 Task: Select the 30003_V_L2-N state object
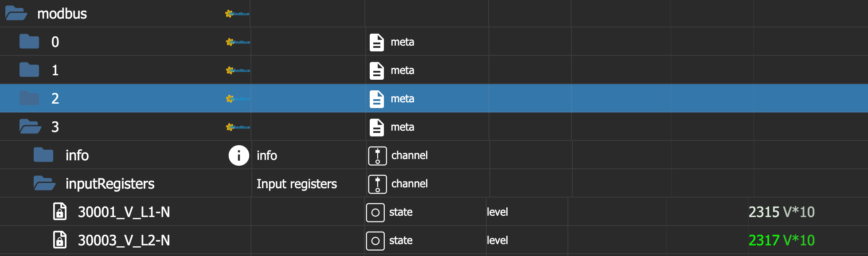coord(124,240)
